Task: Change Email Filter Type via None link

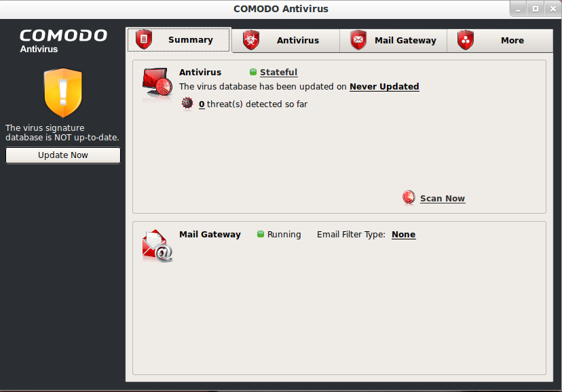Action: pyautogui.click(x=404, y=235)
